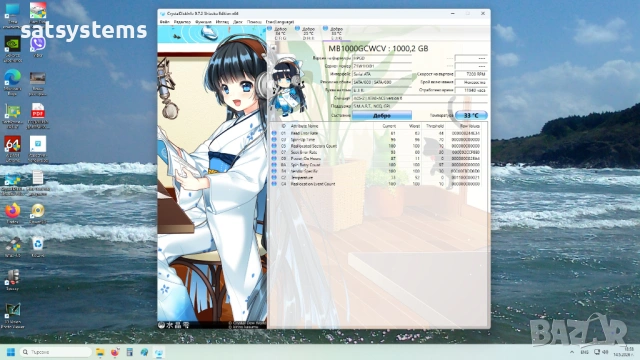640x360 pixels.
Task: Open Firefox from the taskbar
Action: (115, 352)
